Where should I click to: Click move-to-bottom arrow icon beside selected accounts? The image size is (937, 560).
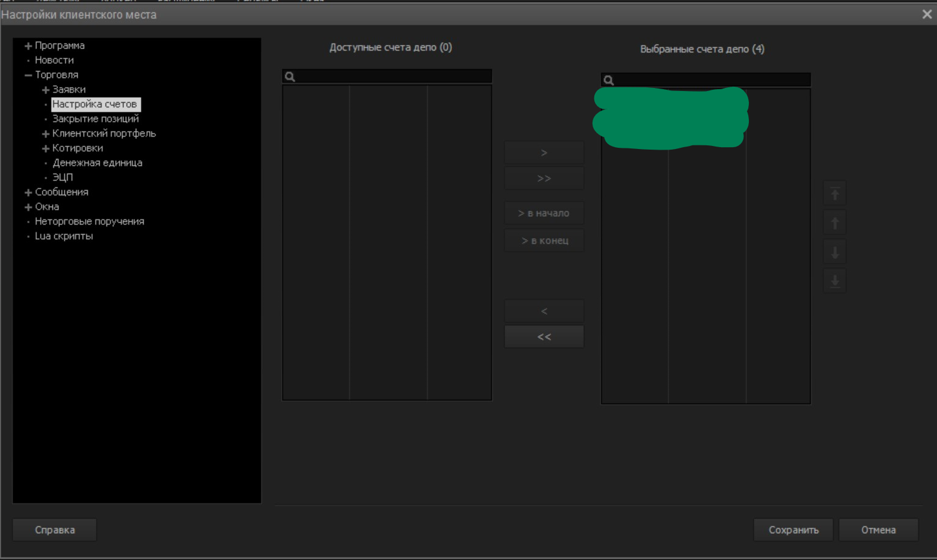(x=834, y=281)
